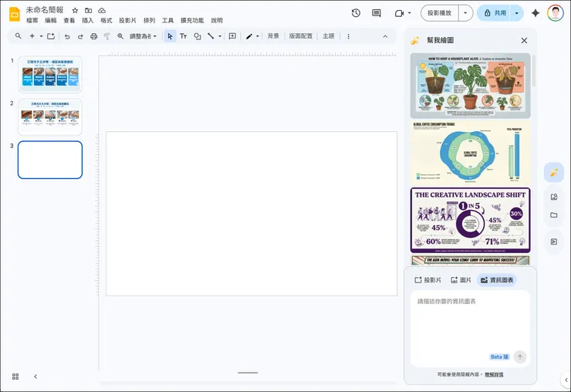Viewport: 571px width, 392px height.
Task: Select the pen drawing tool
Action: 249,36
